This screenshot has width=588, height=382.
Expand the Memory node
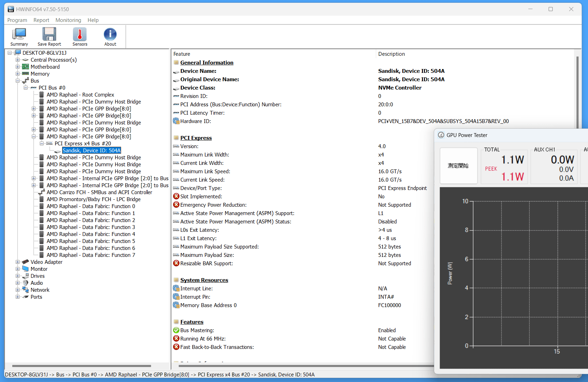(17, 74)
